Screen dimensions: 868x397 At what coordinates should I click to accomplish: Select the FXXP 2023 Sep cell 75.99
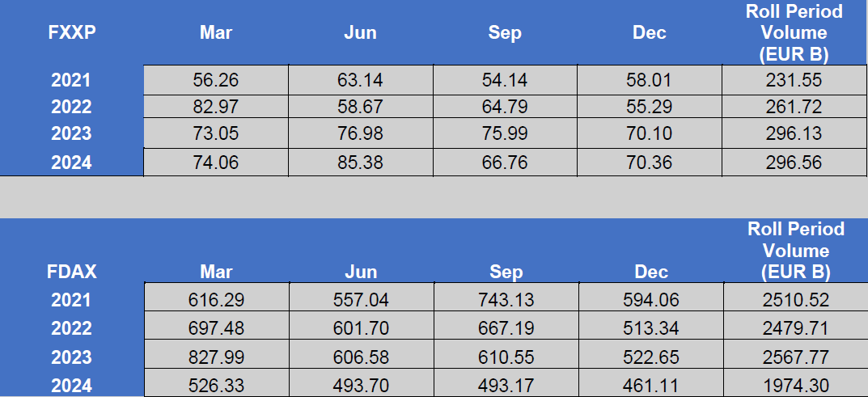[505, 133]
